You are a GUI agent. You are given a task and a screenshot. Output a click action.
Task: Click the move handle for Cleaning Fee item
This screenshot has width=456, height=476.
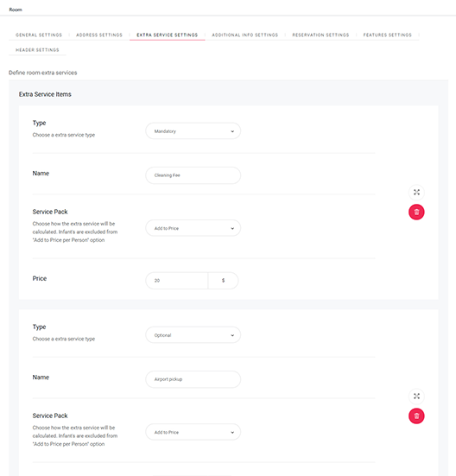(416, 192)
